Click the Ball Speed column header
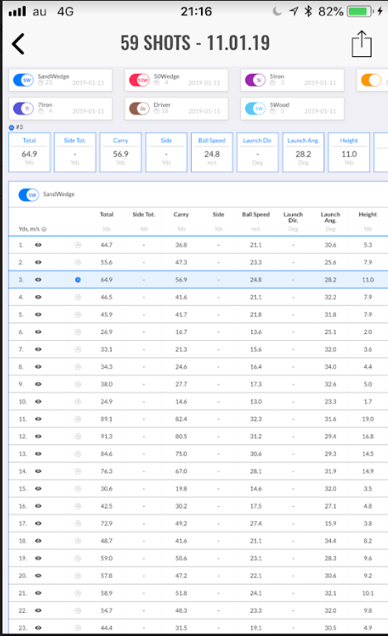Image resolution: width=388 pixels, height=636 pixels. click(256, 215)
